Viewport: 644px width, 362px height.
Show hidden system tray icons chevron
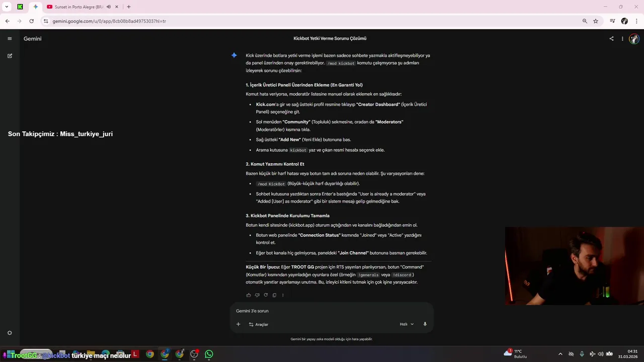pyautogui.click(x=560, y=354)
